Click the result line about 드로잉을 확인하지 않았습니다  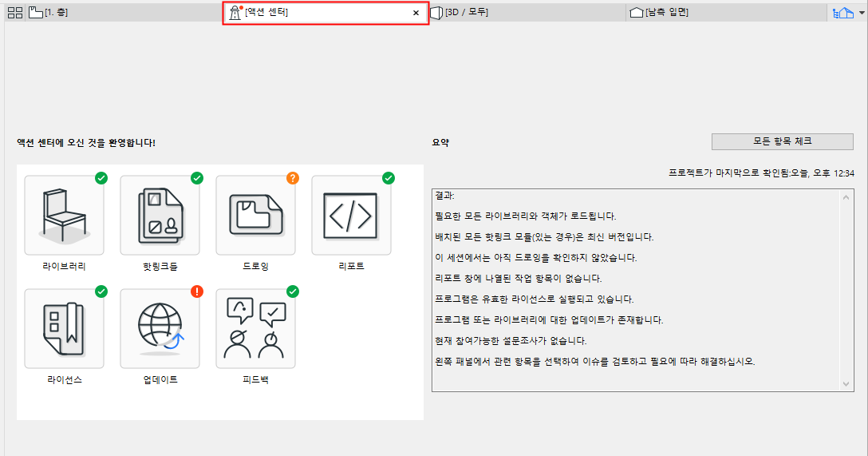click(x=536, y=258)
